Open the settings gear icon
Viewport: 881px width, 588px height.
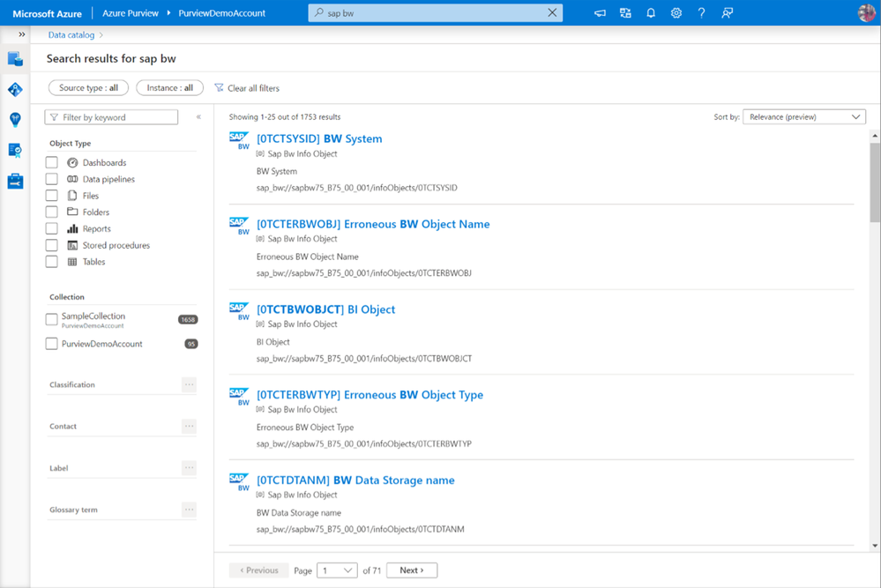click(676, 13)
